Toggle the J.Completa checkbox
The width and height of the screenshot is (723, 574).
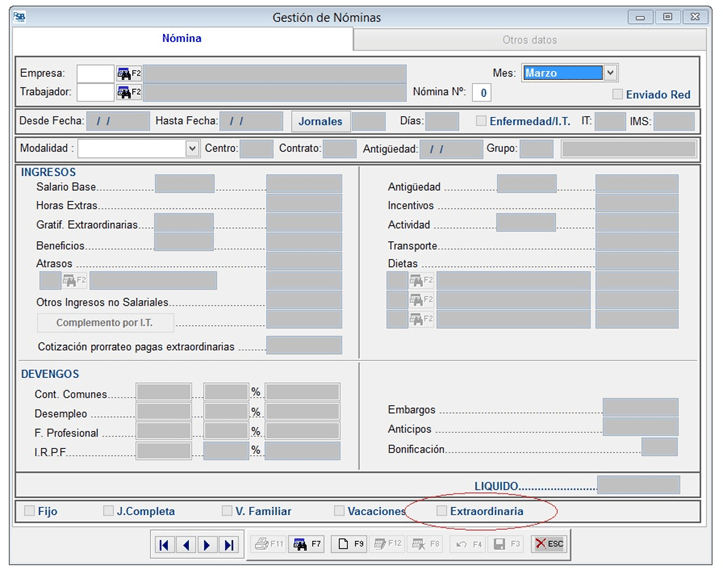tap(108, 511)
